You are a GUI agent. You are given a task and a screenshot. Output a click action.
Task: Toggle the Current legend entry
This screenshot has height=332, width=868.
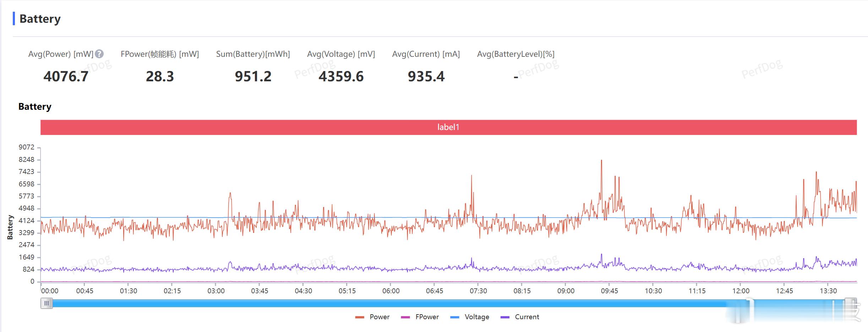point(520,317)
